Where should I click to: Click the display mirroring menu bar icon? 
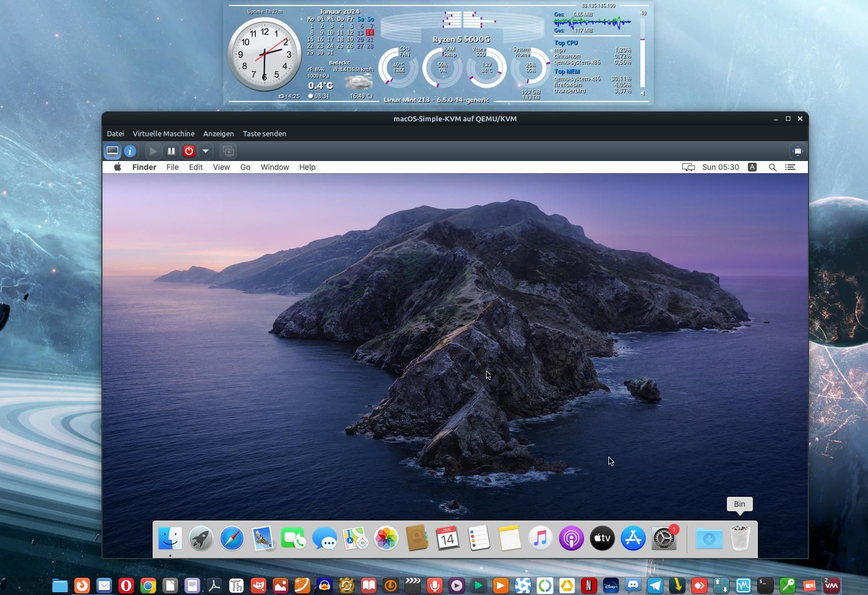(x=688, y=167)
